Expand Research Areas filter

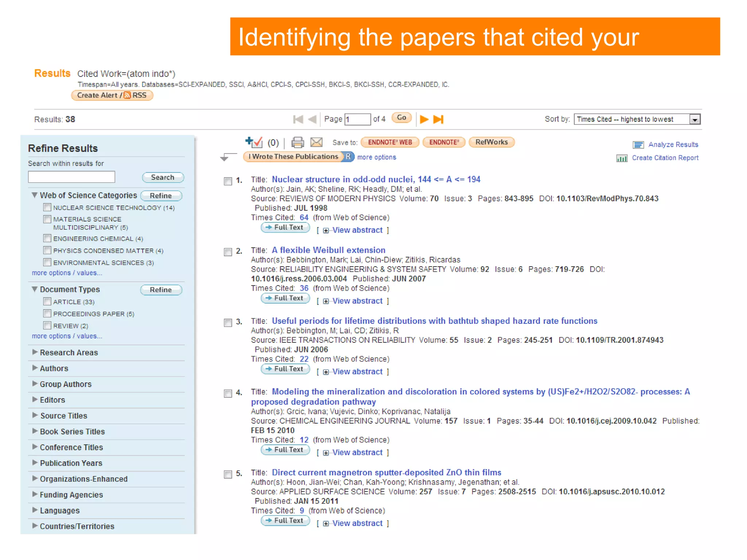pyautogui.click(x=35, y=352)
